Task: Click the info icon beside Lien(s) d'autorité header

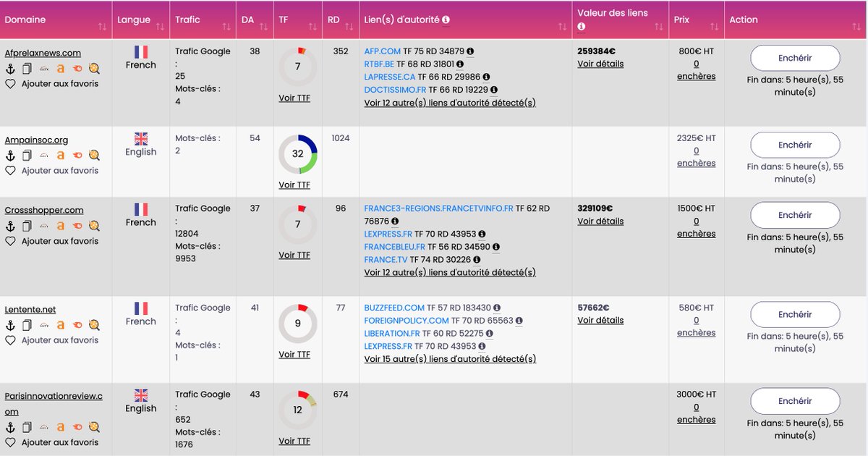Action: click(x=446, y=20)
